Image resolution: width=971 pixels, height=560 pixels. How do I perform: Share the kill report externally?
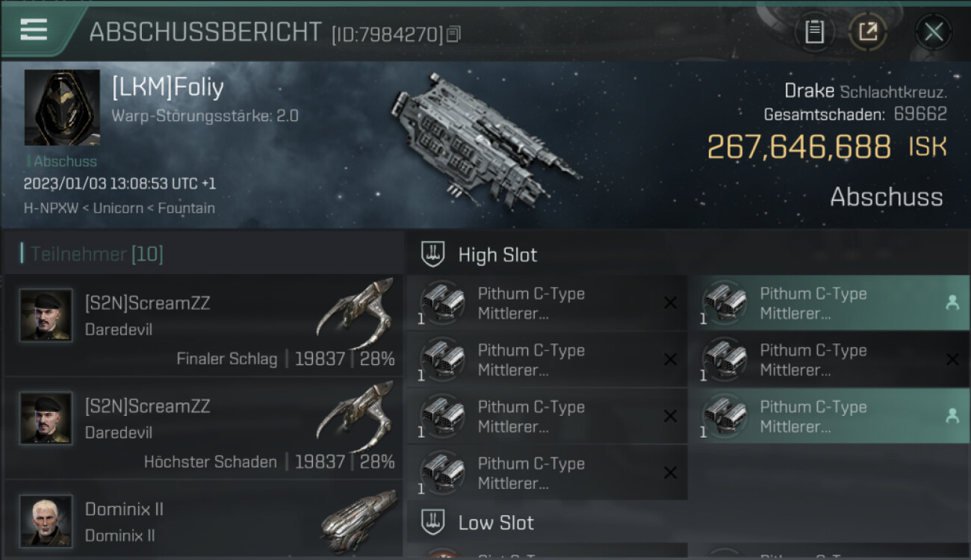867,32
